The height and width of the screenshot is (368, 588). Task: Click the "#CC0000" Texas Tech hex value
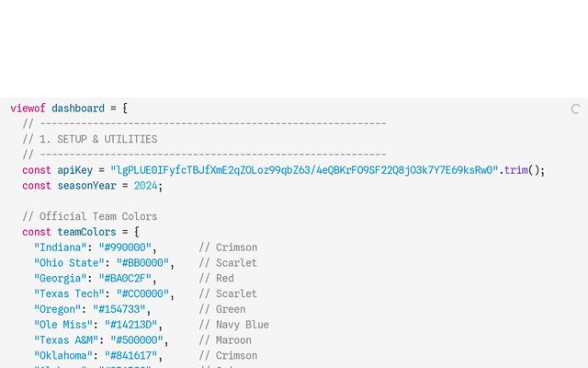click(142, 294)
